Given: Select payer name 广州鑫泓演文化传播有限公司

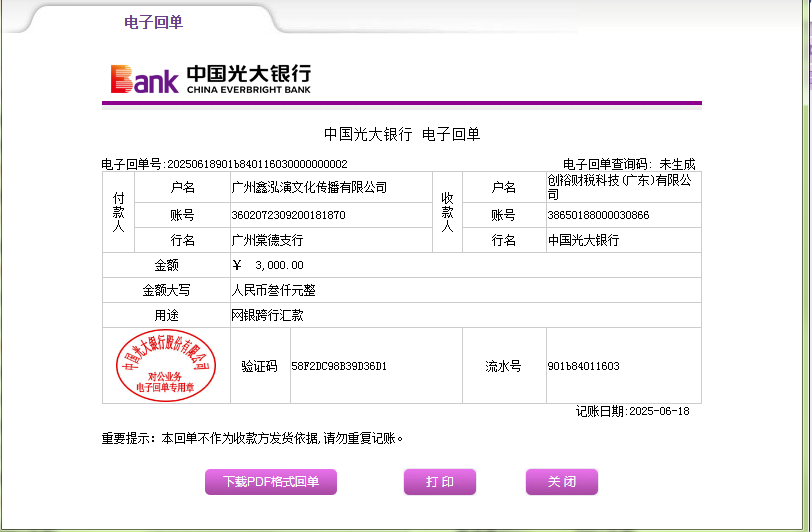Looking at the screenshot, I should (309, 187).
